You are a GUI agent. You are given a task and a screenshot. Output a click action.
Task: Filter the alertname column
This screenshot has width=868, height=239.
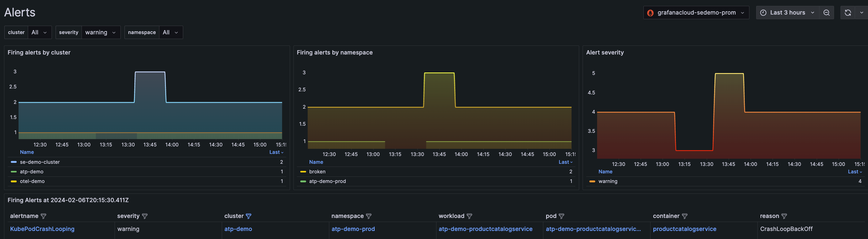pyautogui.click(x=44, y=216)
